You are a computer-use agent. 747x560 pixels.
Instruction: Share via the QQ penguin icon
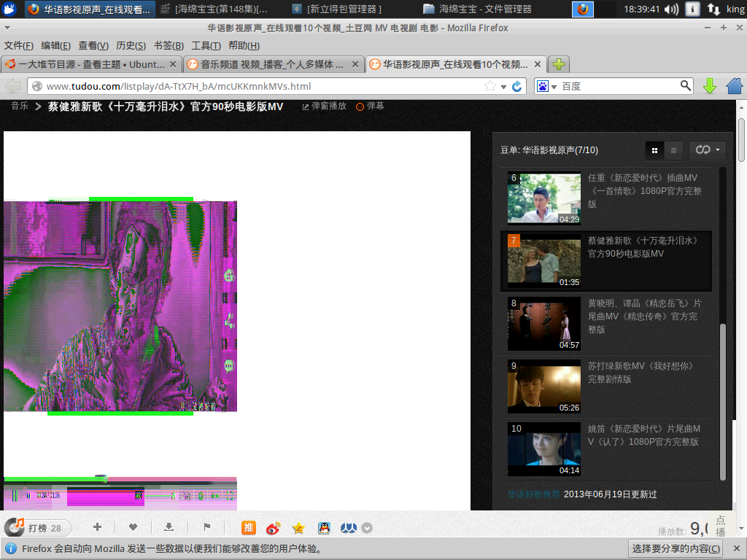(324, 528)
